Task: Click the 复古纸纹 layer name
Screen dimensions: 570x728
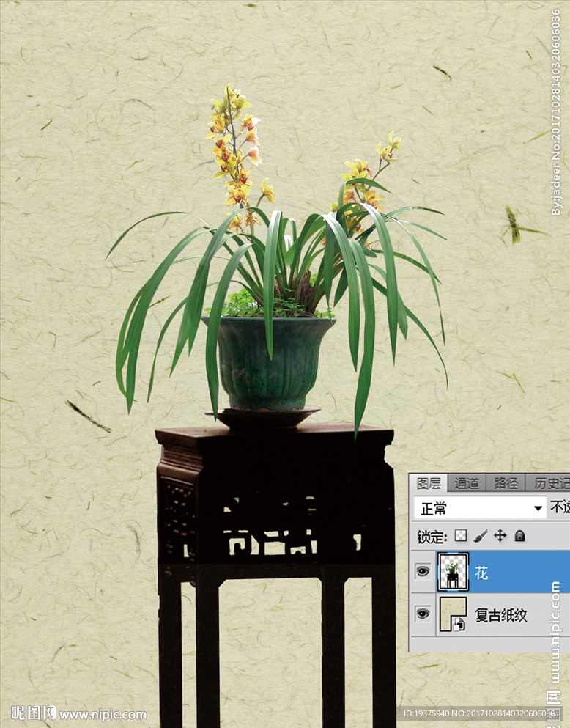Action: coord(501,616)
